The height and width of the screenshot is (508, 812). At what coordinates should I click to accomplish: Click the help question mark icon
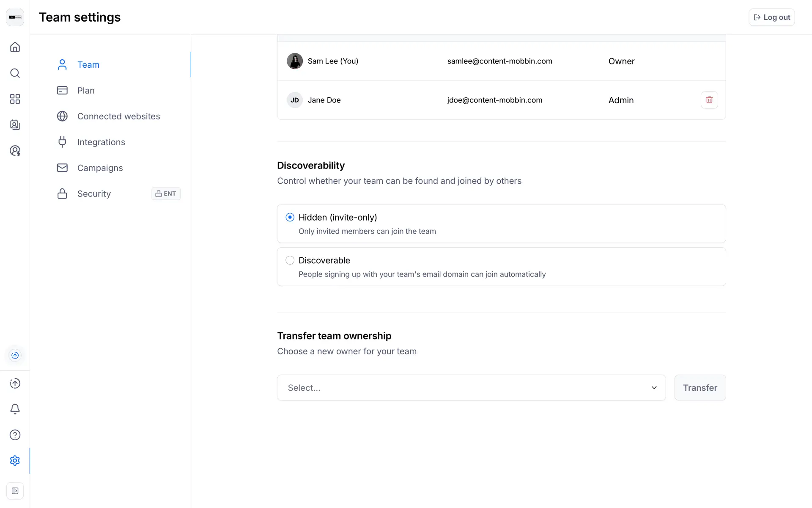[x=15, y=435]
